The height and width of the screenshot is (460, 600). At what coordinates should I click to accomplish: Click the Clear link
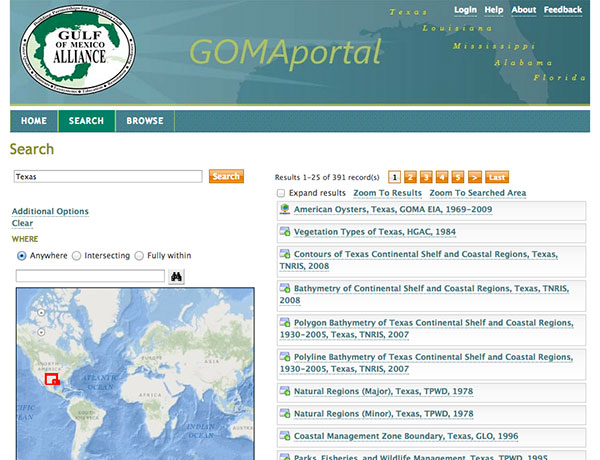(x=22, y=223)
